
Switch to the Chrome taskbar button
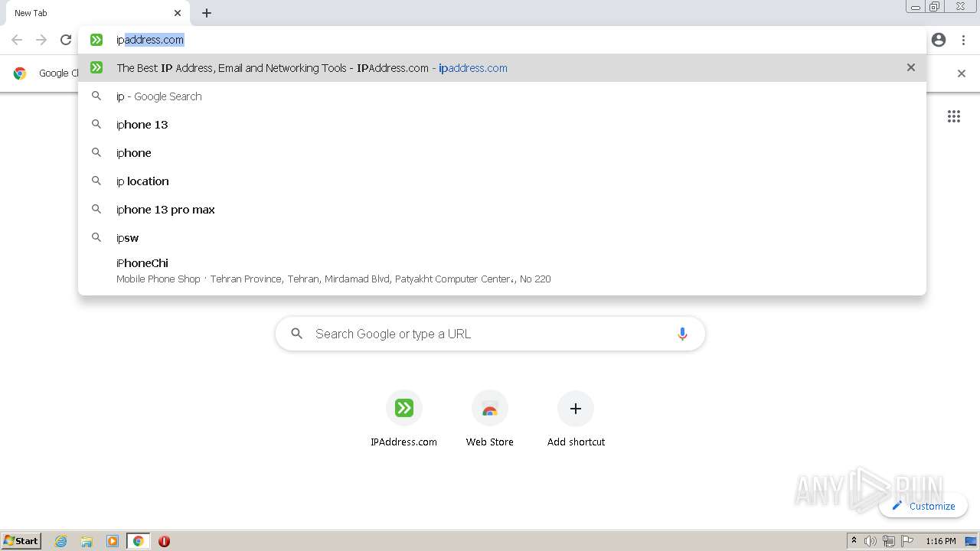coord(139,541)
